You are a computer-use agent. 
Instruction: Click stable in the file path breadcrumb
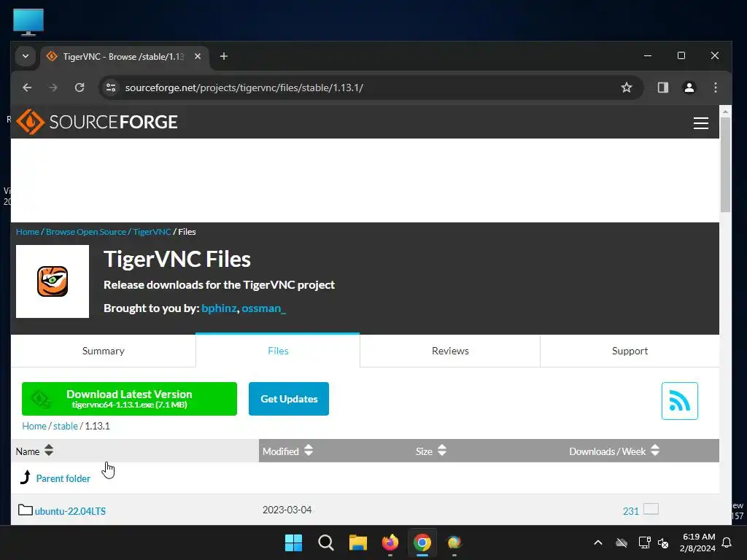(x=65, y=426)
